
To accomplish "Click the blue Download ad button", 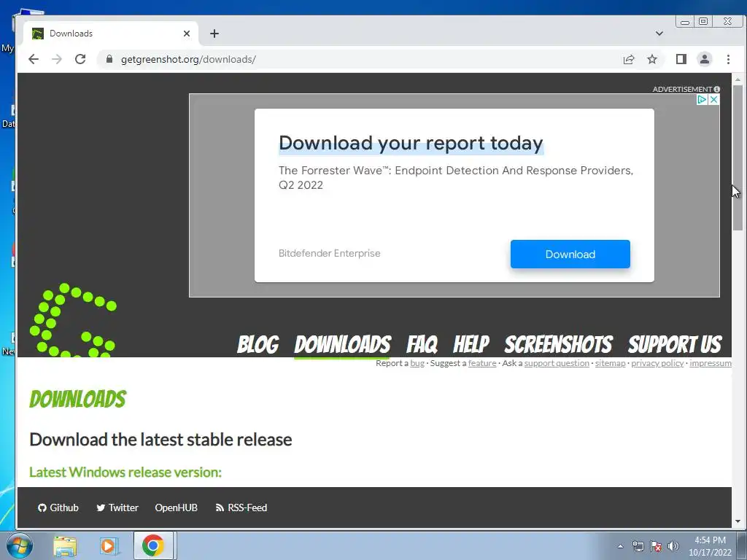I will (570, 254).
